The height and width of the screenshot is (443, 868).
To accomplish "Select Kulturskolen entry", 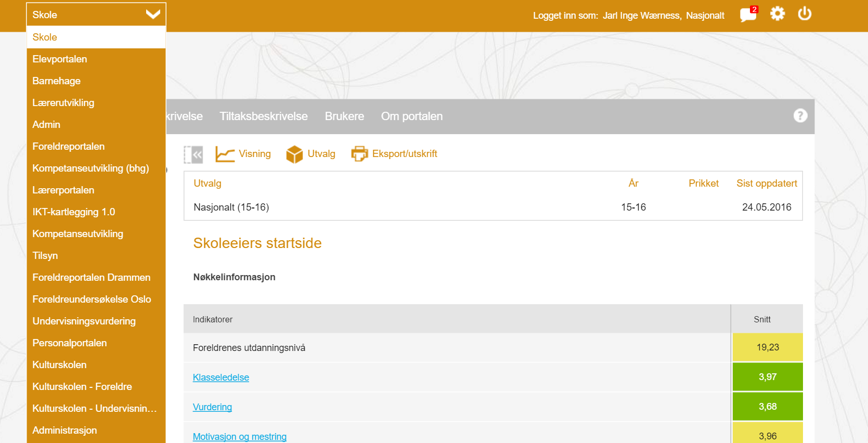I will 96,364.
